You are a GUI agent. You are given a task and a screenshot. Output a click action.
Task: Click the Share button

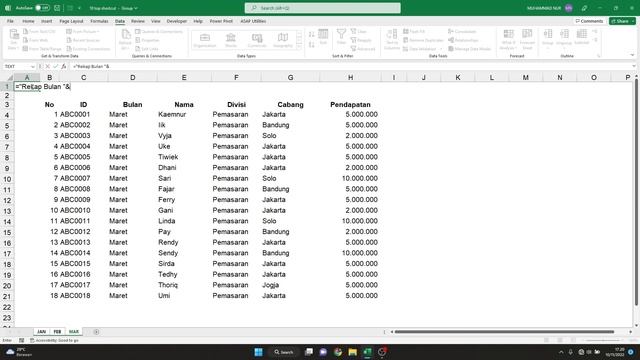[x=620, y=21]
